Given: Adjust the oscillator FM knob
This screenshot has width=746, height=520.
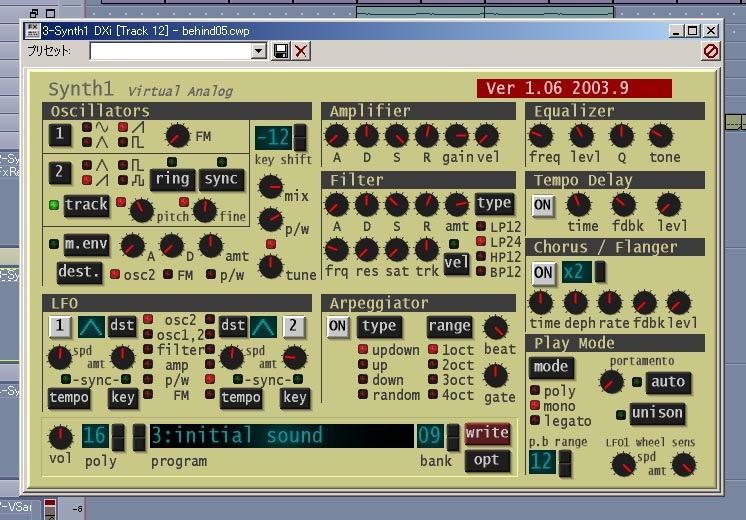Looking at the screenshot, I should (x=177, y=136).
